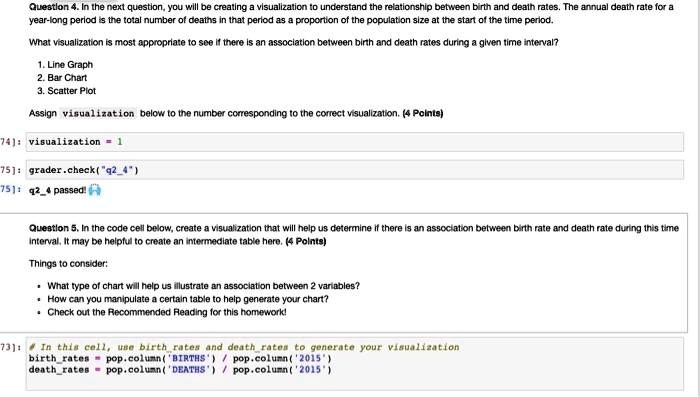Click the number 1 in the visualization cell

pyautogui.click(x=120, y=142)
